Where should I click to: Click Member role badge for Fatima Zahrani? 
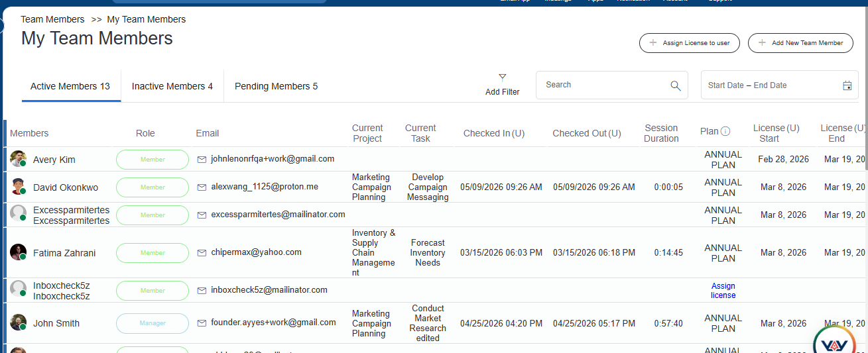pyautogui.click(x=153, y=253)
